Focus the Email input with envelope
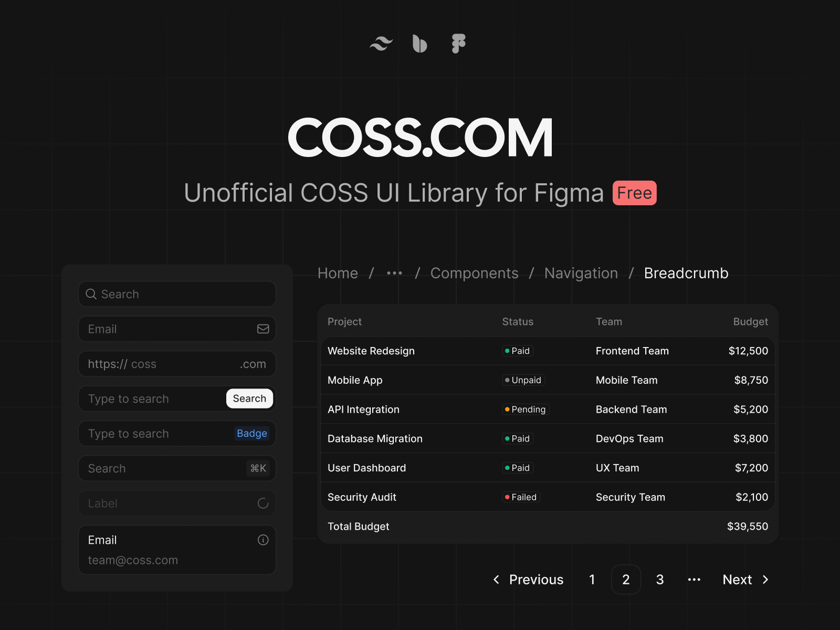This screenshot has height=630, width=840. click(177, 329)
